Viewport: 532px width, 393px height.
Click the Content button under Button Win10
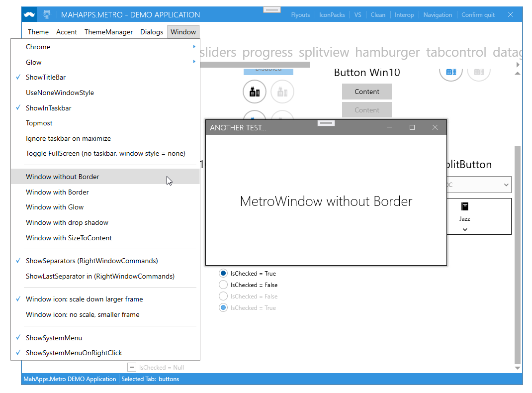pyautogui.click(x=366, y=92)
